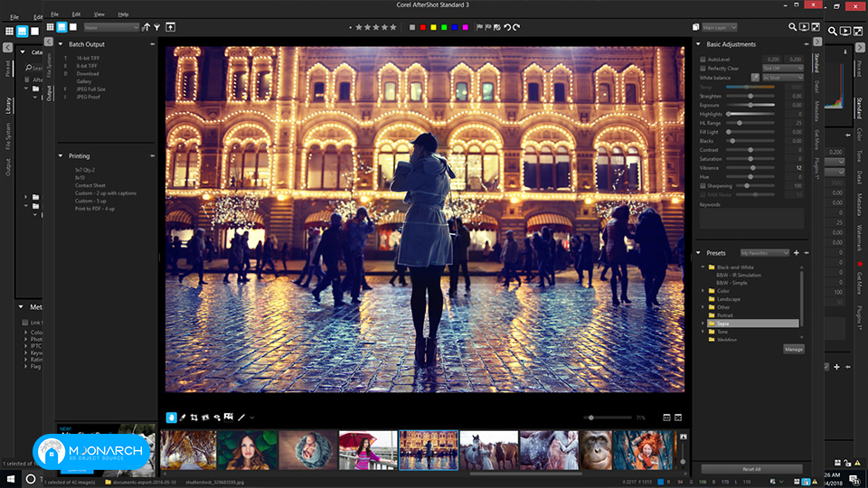Choose Contact Sheet printing option
The height and width of the screenshot is (488, 868).
90,185
